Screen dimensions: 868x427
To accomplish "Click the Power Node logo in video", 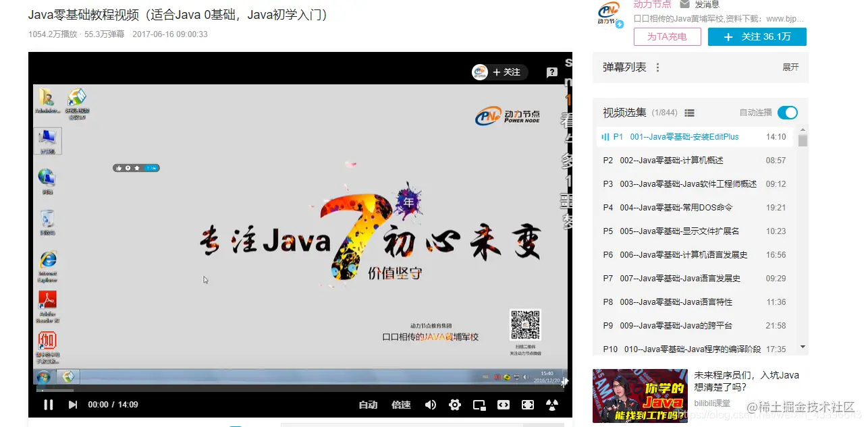I will (x=507, y=116).
